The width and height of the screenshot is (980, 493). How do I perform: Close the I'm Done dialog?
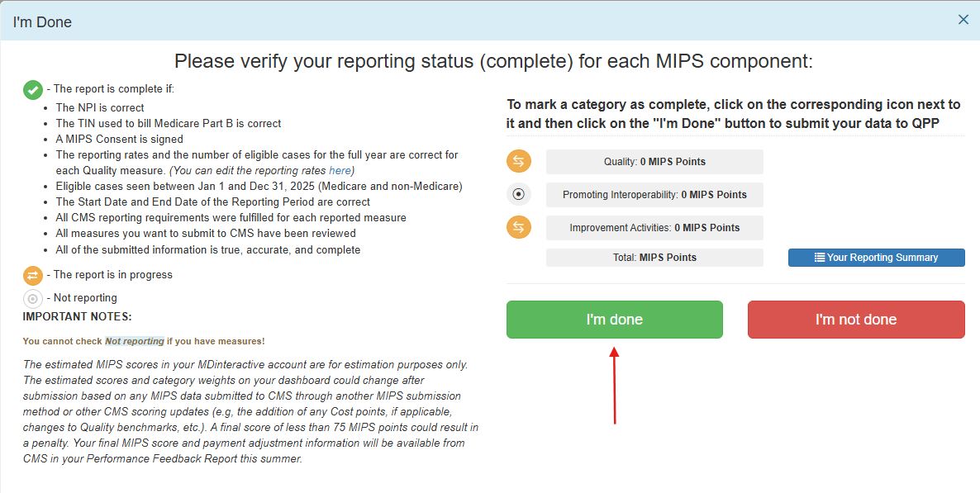(963, 20)
